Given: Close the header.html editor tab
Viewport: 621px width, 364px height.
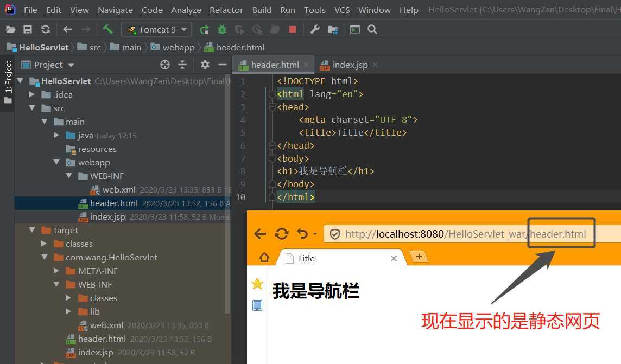Looking at the screenshot, I should [306, 65].
